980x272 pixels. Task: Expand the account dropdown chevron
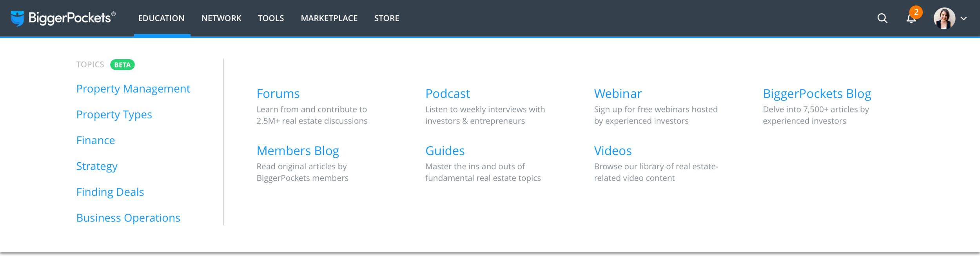(x=964, y=18)
